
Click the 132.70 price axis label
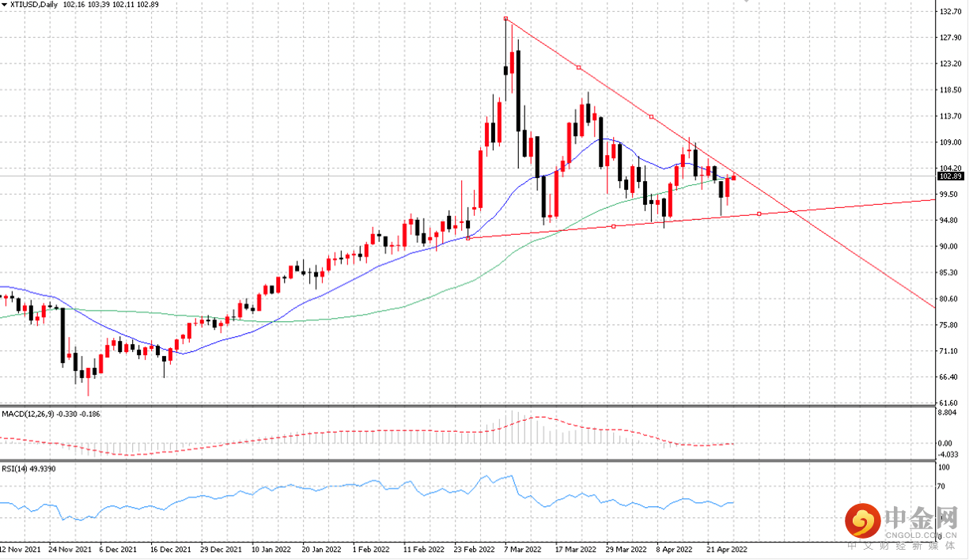click(x=949, y=13)
